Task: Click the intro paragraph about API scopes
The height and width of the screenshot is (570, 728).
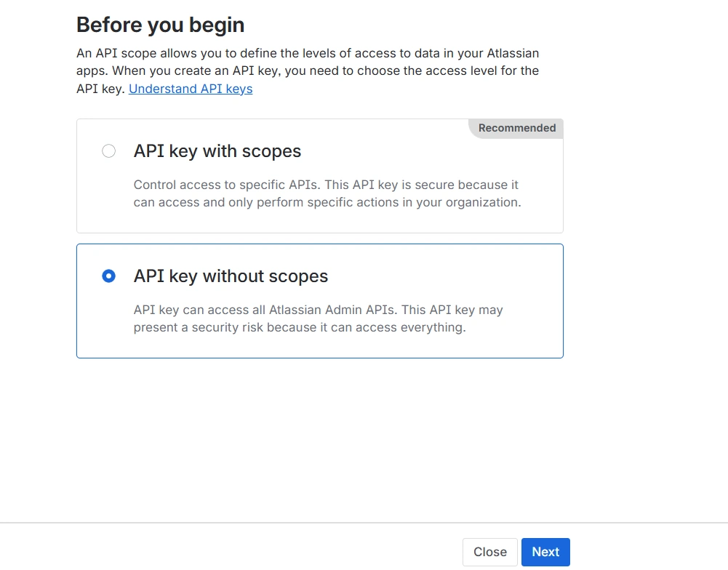Action: coord(307,71)
